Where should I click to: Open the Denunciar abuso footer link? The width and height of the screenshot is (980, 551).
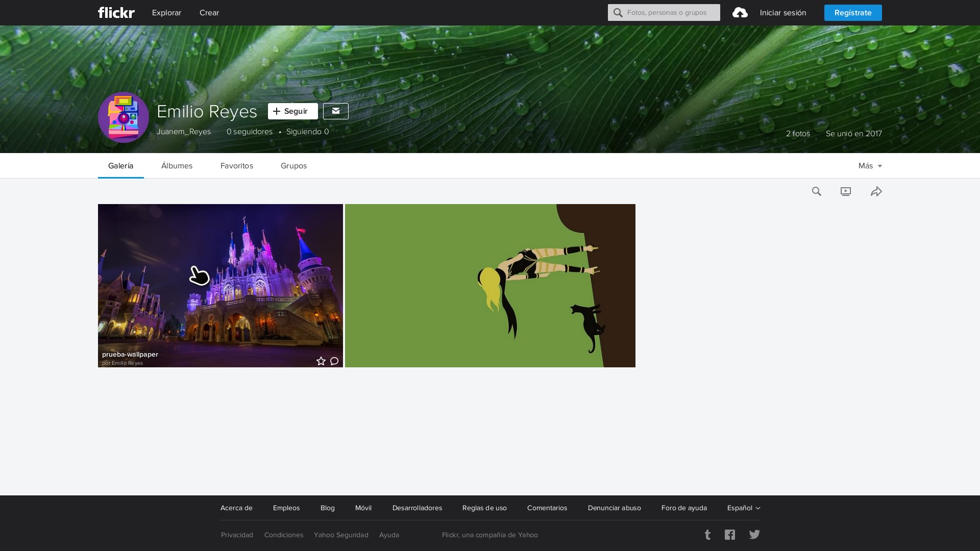click(615, 508)
